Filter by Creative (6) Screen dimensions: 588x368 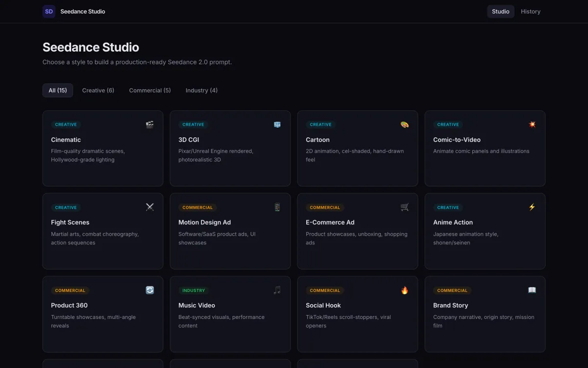click(98, 90)
